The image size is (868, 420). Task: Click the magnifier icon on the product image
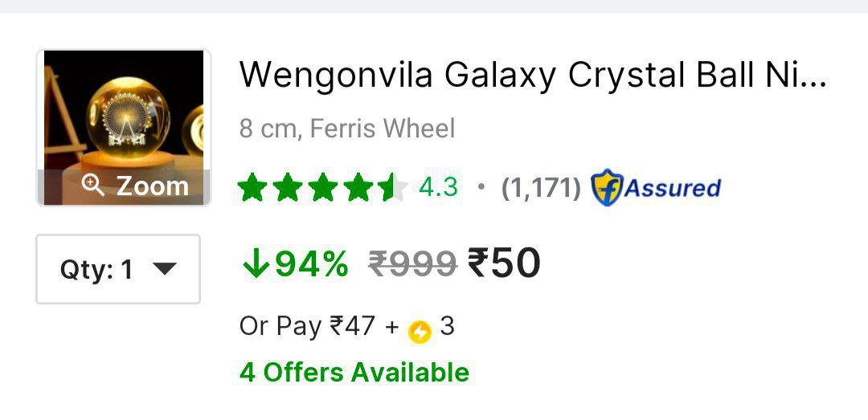point(94,186)
